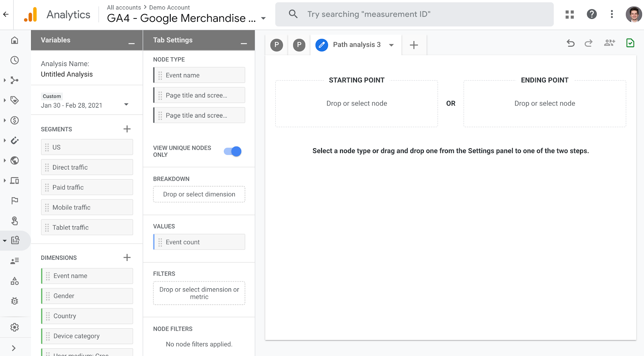Select the Paid traffic segment

click(x=87, y=187)
